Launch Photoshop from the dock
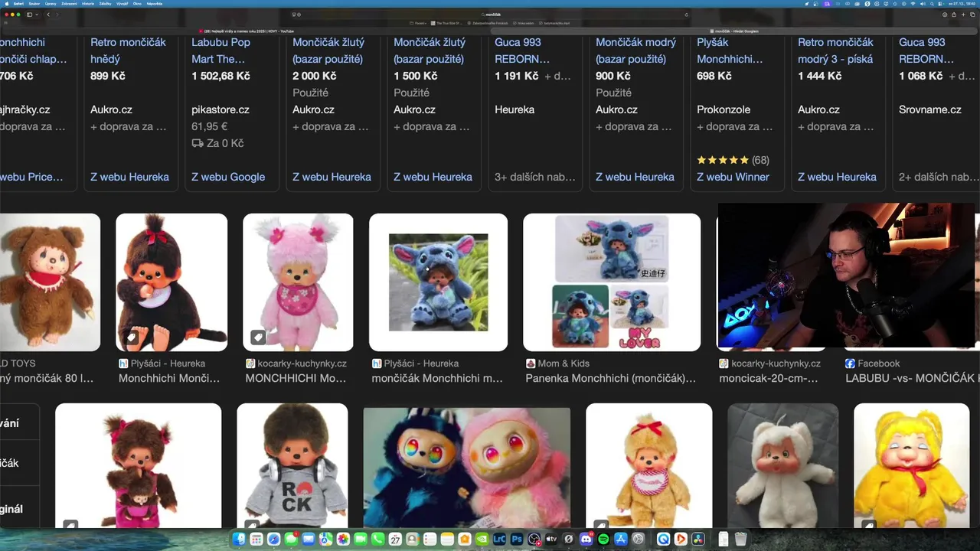The image size is (980, 551). [x=517, y=540]
